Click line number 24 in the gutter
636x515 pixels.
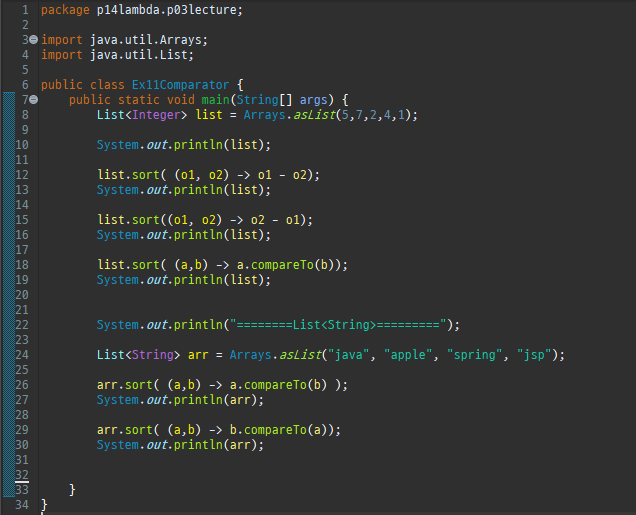pyautogui.click(x=21, y=355)
